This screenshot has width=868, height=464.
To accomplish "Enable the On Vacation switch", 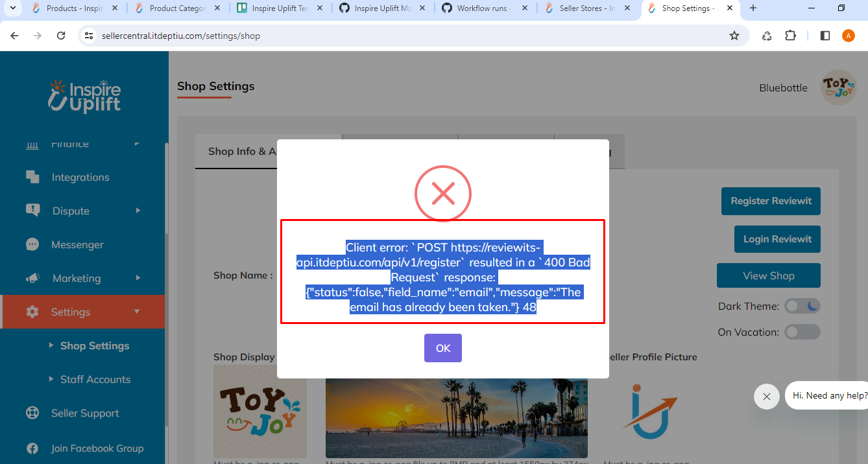I will [x=802, y=332].
